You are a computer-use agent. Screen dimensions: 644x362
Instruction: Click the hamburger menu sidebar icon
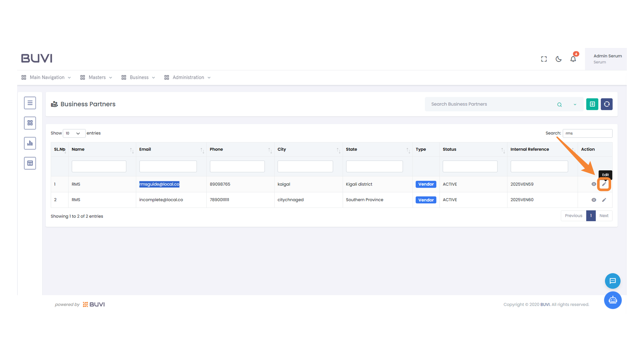pos(30,103)
